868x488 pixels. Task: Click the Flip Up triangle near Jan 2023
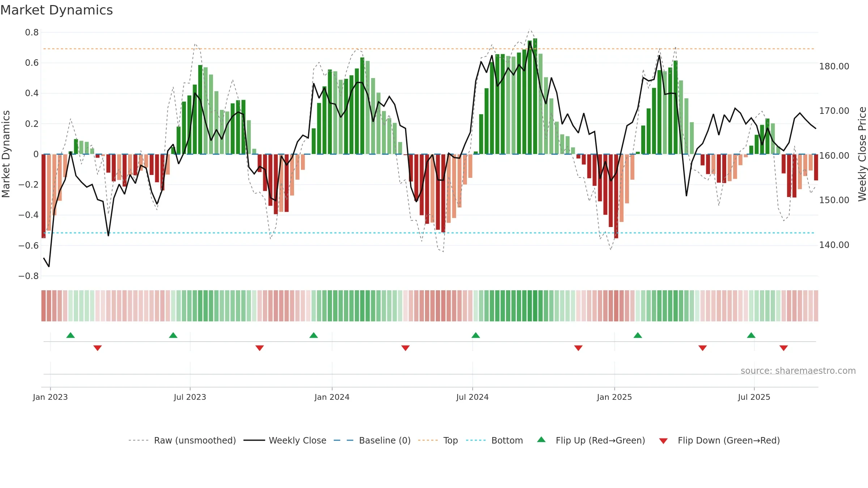coord(71,335)
